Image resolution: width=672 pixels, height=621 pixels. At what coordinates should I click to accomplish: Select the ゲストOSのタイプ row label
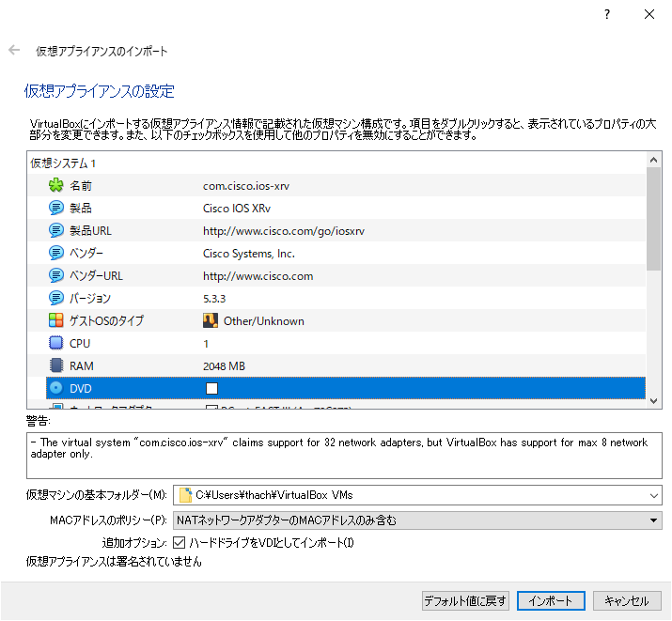click(107, 320)
